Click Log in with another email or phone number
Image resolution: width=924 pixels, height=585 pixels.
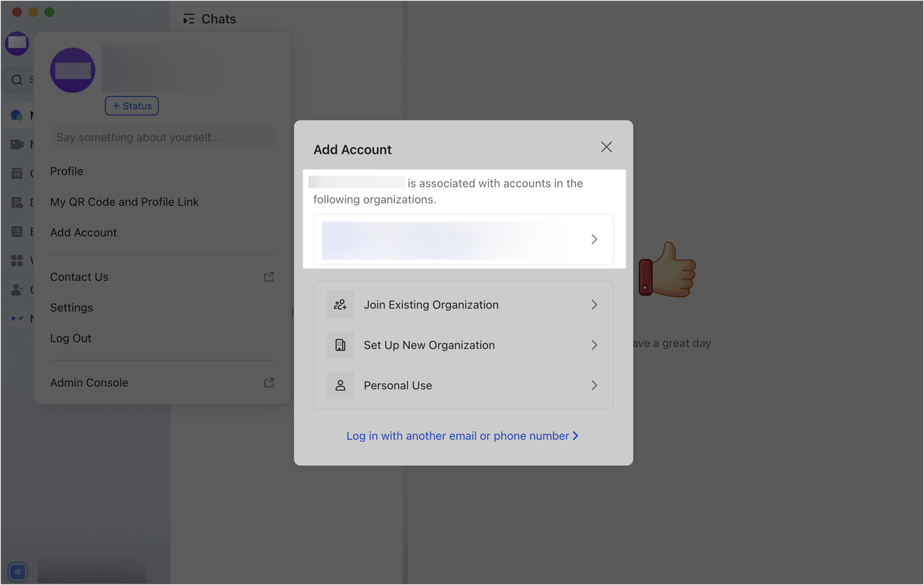[463, 436]
